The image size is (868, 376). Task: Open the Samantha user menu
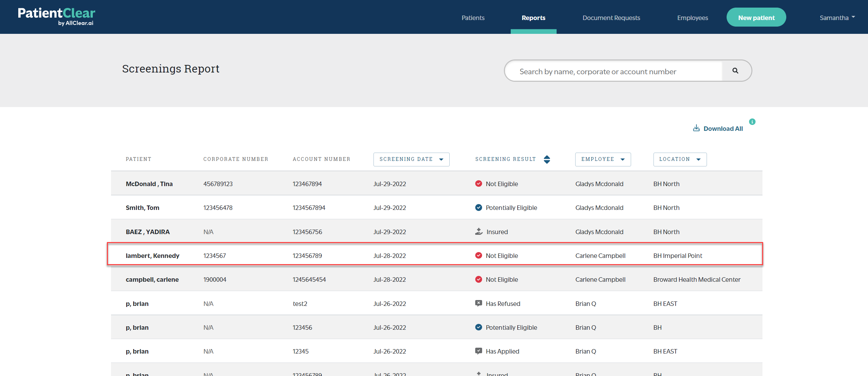tap(837, 18)
